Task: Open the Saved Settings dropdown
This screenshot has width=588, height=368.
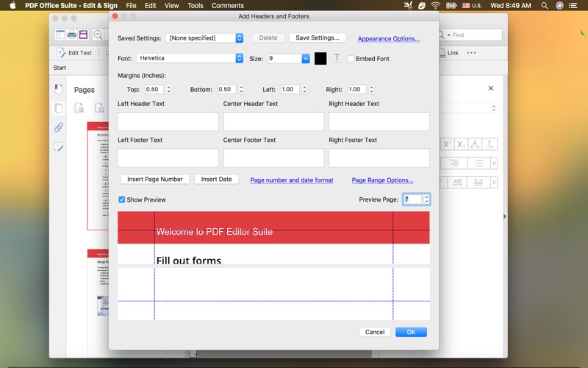Action: [204, 38]
